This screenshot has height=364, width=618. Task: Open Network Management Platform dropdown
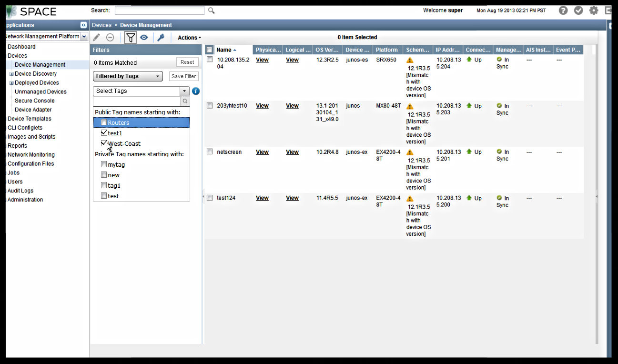click(84, 36)
